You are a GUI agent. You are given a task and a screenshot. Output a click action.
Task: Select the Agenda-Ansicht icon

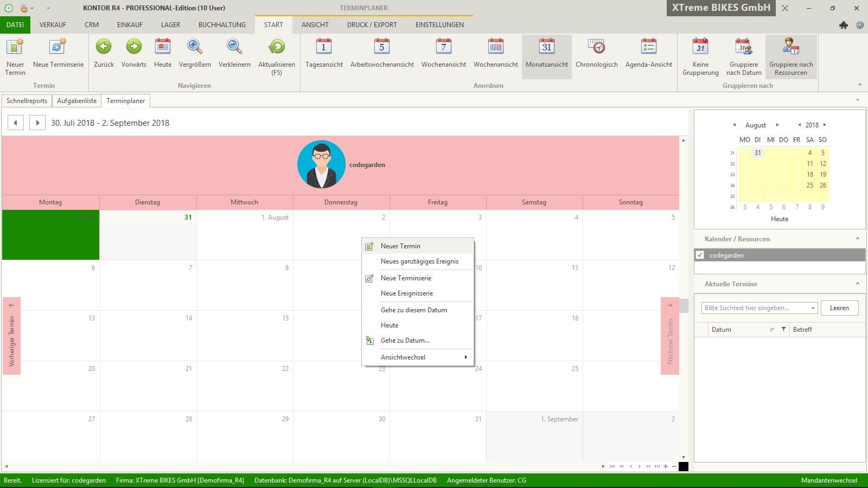[648, 47]
